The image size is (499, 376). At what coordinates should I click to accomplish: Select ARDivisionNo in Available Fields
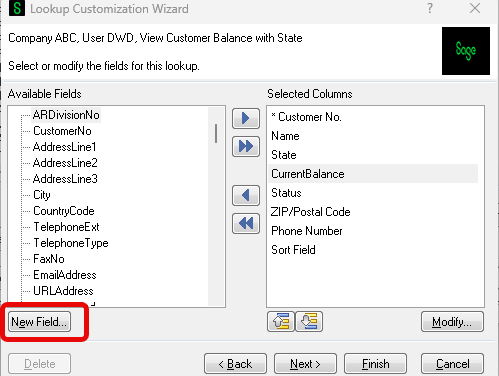[66, 115]
